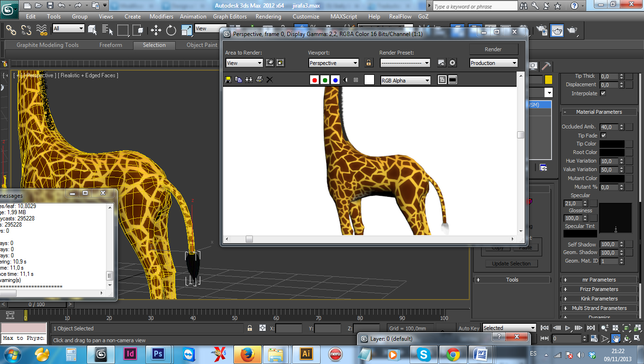Click the Clone Rendered Frame Window icon

coord(249,80)
